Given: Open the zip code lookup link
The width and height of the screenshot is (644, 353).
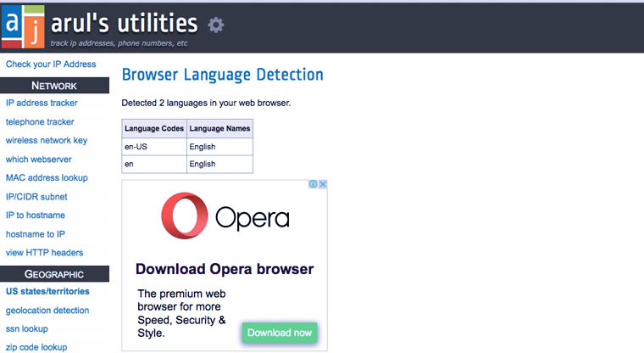Looking at the screenshot, I should click(x=36, y=347).
